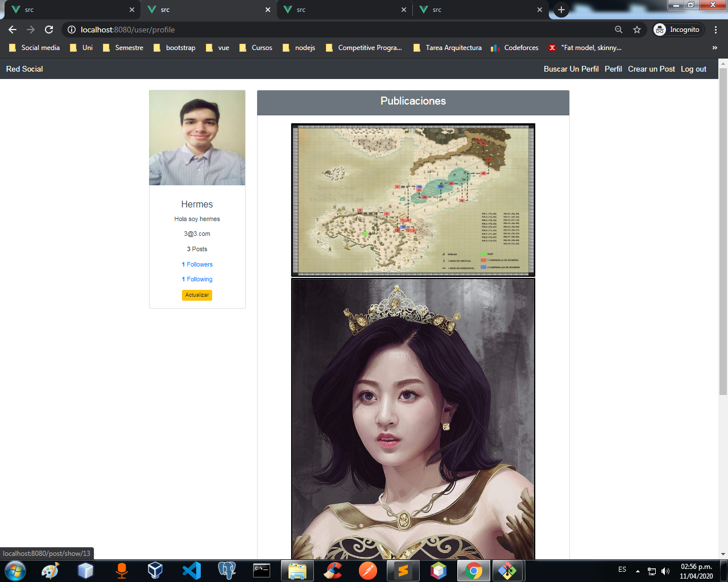Open the orange microphone app in taskbar
Screen dimensions: 728x582
[121, 571]
